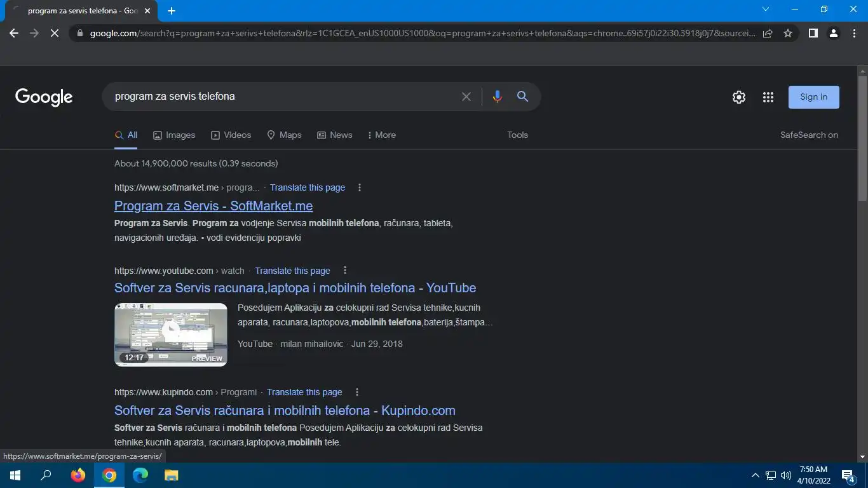View site information padlock icon
Image resolution: width=868 pixels, height=488 pixels.
[x=79, y=33]
